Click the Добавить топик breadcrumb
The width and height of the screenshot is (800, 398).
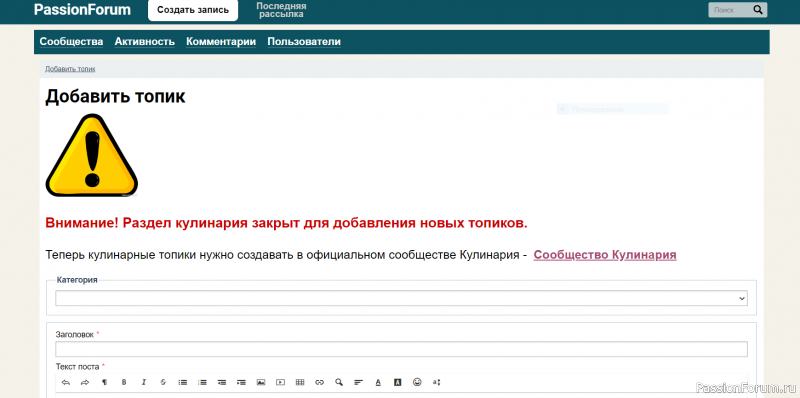70,69
